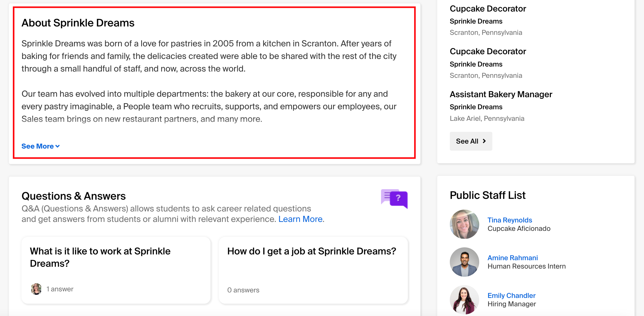Screen dimensions: 644x316
Task: Open the first Cupcake Decorator job listing
Action: click(488, 9)
